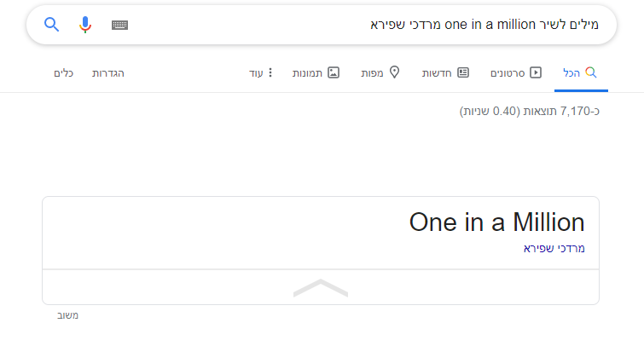Viewport: 644px width, 346px height.
Task: Click the picture icon beside תמונות
Action: 334,73
